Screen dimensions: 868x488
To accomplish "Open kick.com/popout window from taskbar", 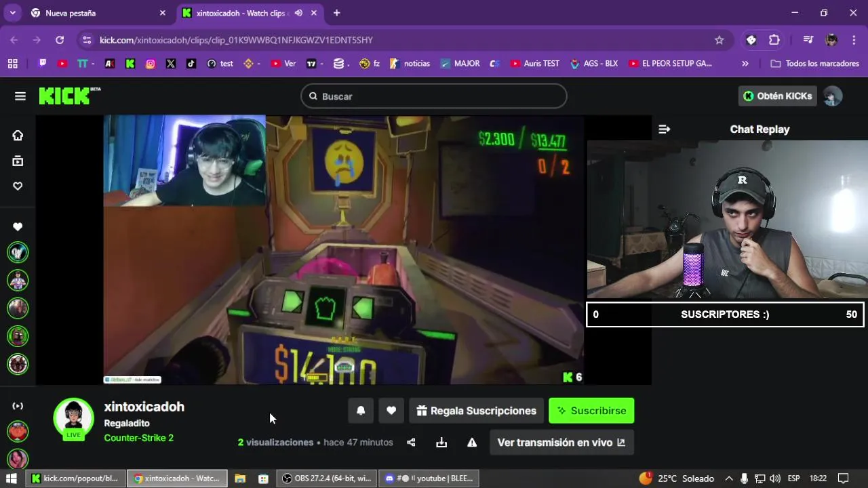I will (75, 479).
